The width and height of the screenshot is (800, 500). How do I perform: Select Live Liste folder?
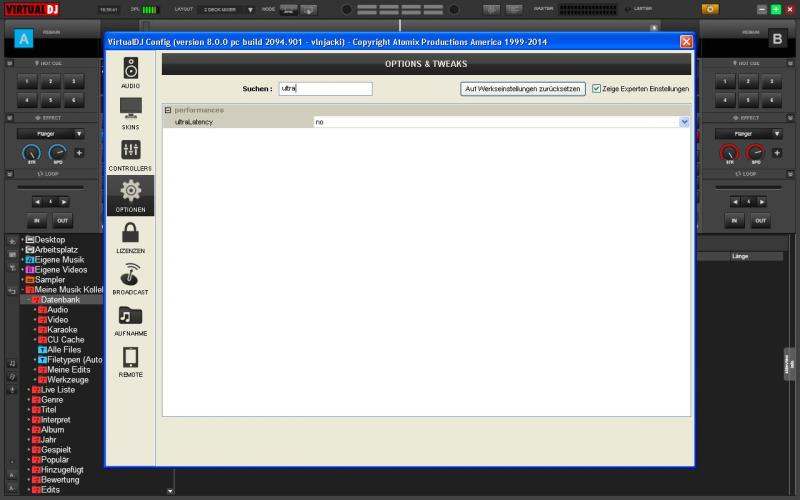point(58,390)
